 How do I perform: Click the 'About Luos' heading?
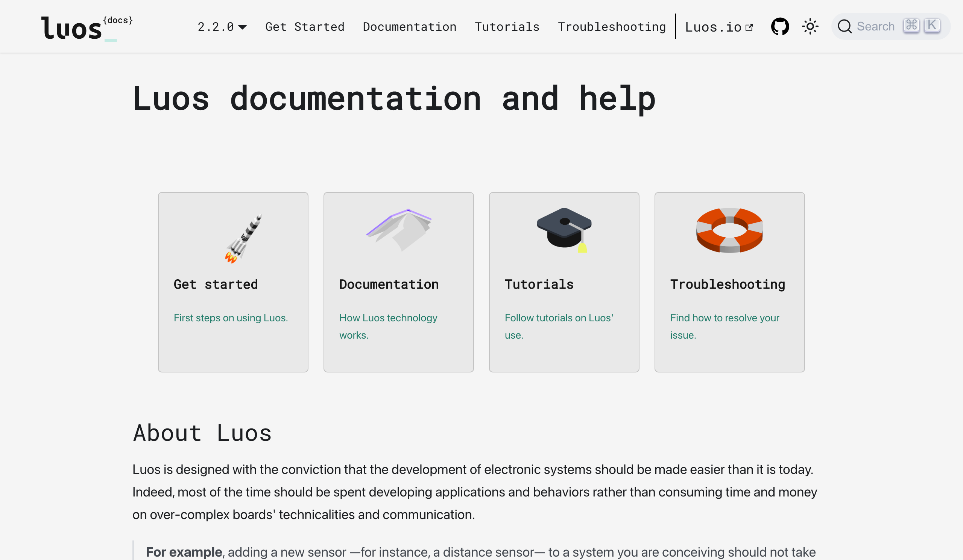(202, 433)
